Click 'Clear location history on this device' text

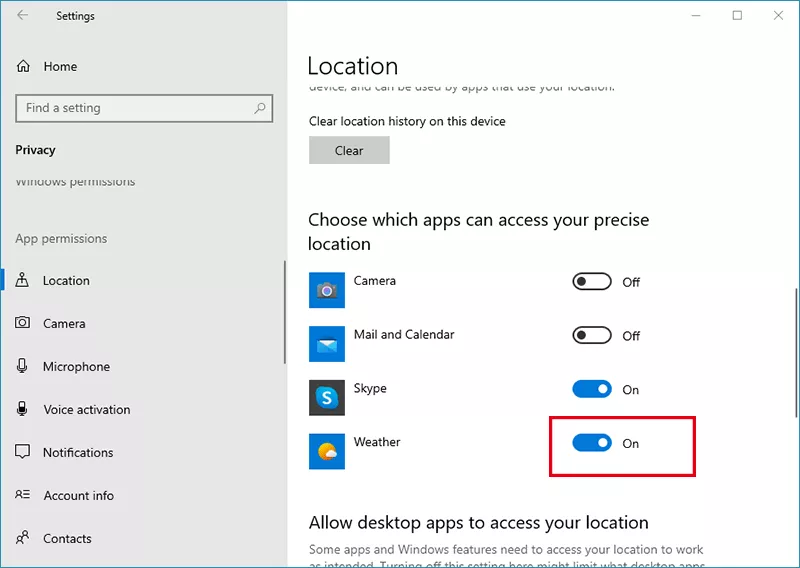coord(407,121)
